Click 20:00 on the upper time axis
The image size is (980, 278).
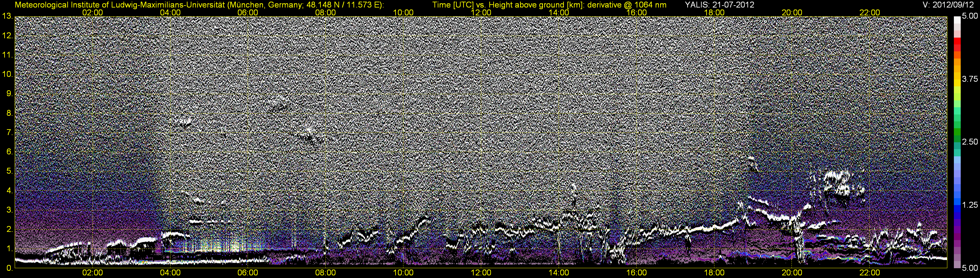[x=792, y=12]
